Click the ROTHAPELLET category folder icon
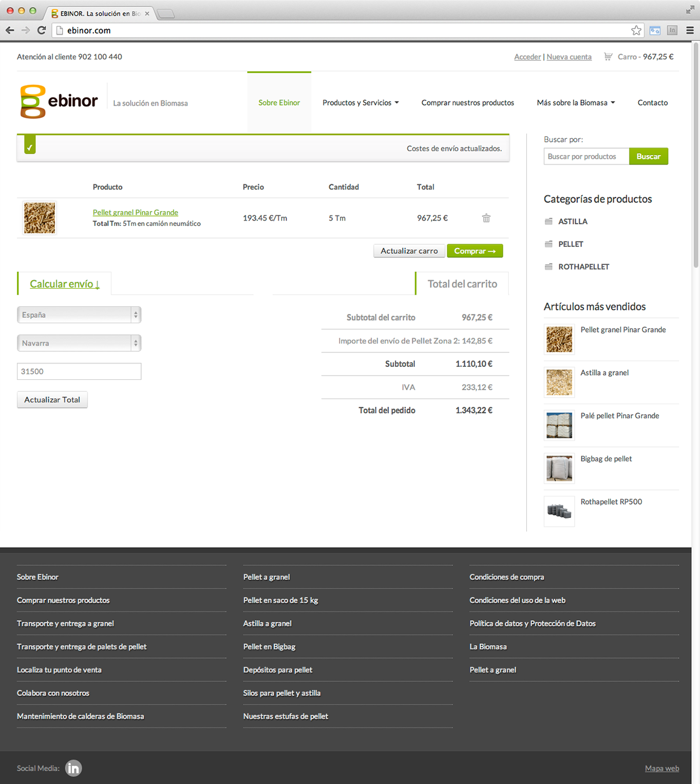Viewport: 700px width, 784px height. point(548,267)
